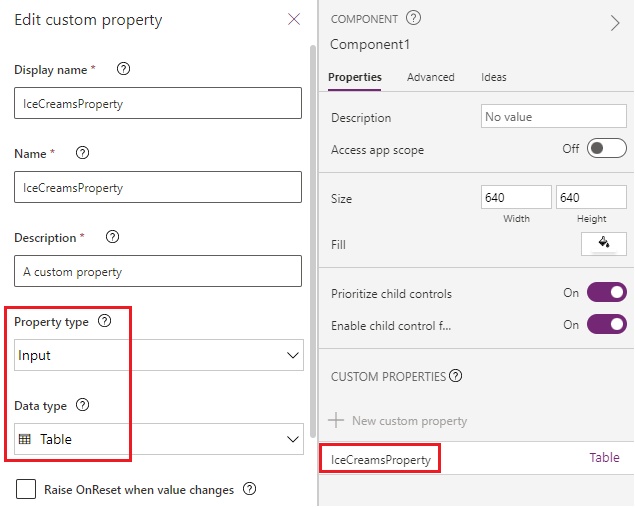Click the info icon next to Name
Viewport: 635px width, 507px height.
pos(83,153)
